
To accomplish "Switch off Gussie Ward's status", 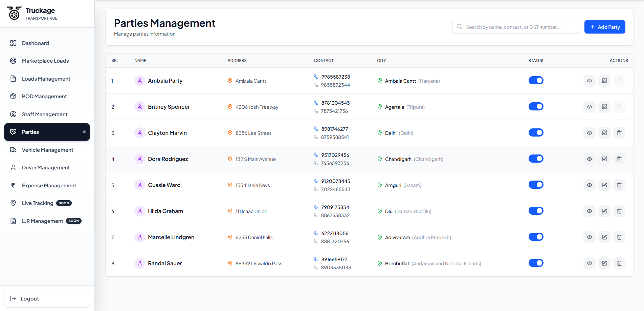I will [x=536, y=185].
